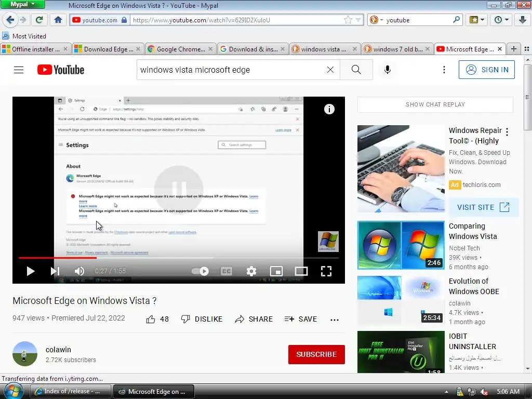Screen dimensions: 532x399
Task: Bookmark this page with the star icon
Action: (x=348, y=20)
